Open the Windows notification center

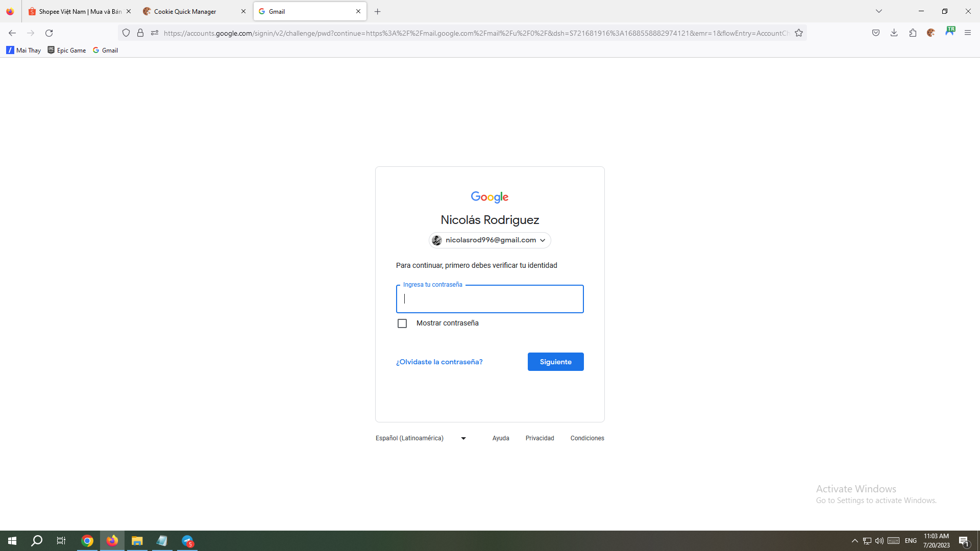964,541
